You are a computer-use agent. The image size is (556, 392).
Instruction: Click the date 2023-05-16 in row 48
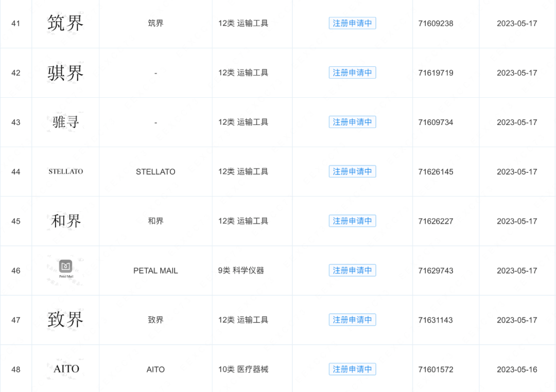517,370
